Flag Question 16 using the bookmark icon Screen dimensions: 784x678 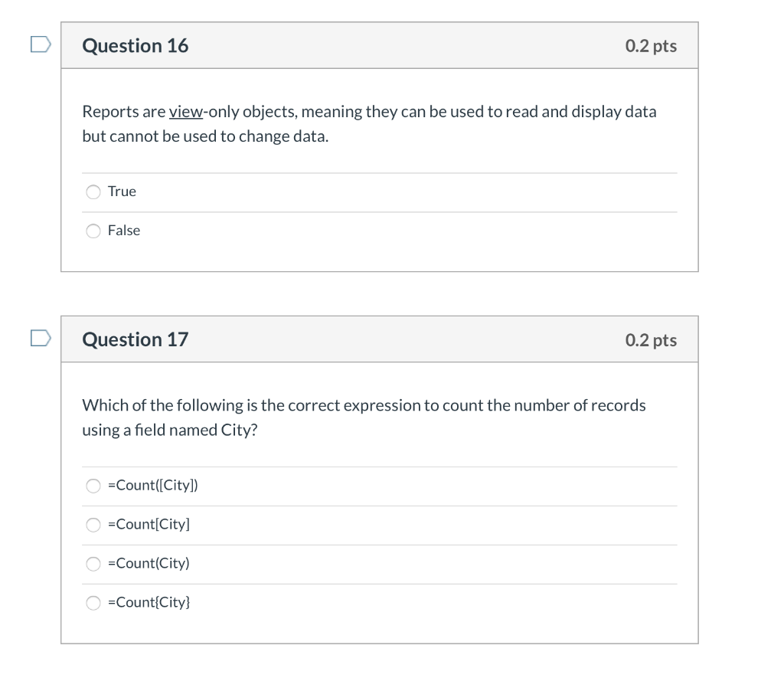click(x=39, y=44)
